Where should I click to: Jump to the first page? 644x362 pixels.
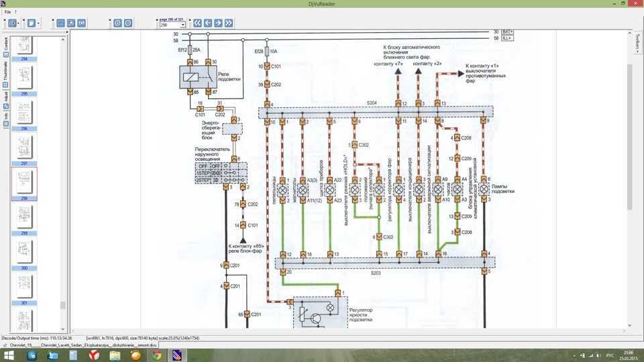pos(198,23)
